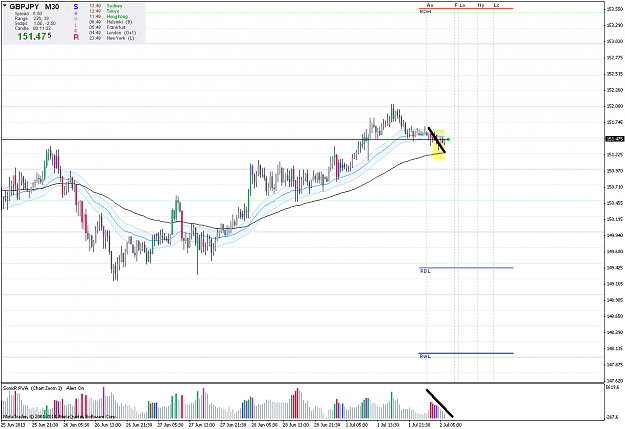Click the current price tag on price axis

614,139
